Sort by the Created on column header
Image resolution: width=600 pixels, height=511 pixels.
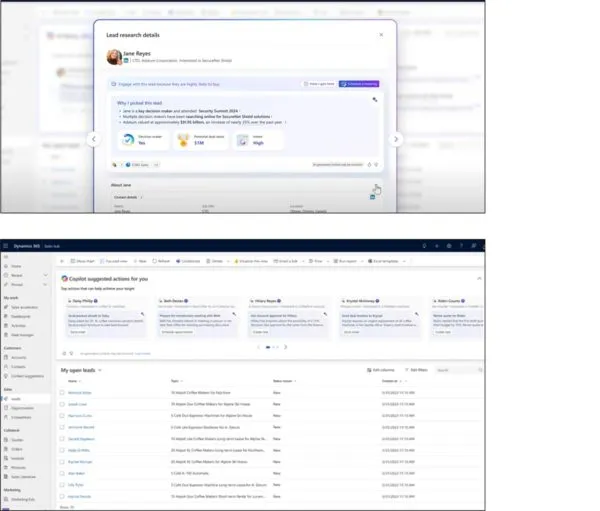391,381
